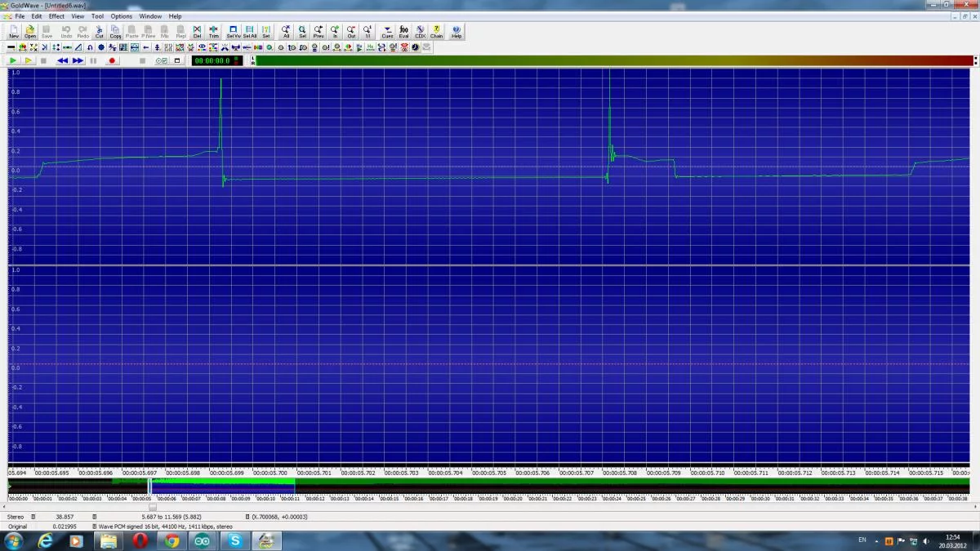This screenshot has width=980, height=551.
Task: Show hidden system tray icons arrow
Action: point(875,541)
